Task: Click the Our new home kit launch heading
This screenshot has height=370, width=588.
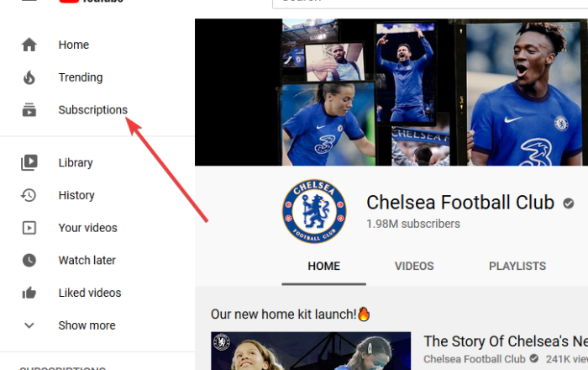Action: click(291, 314)
